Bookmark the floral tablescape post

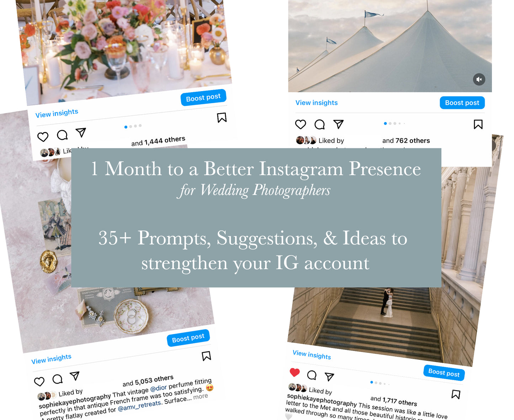[x=222, y=117]
